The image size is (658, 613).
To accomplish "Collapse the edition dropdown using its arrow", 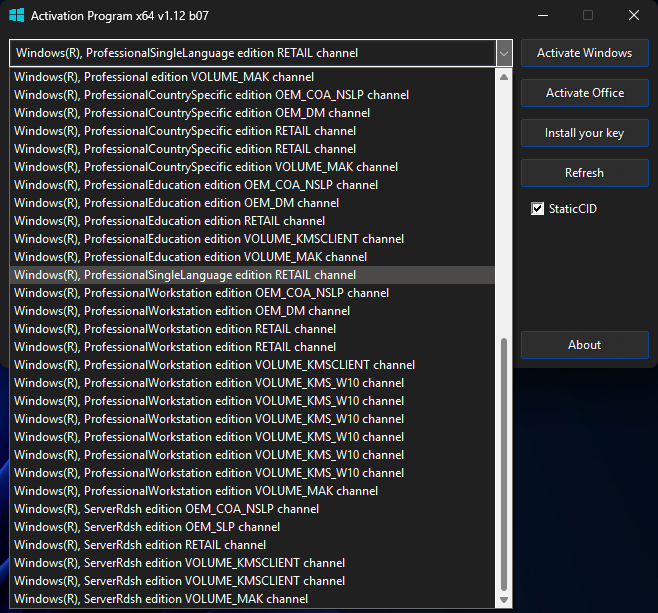I will coord(504,53).
